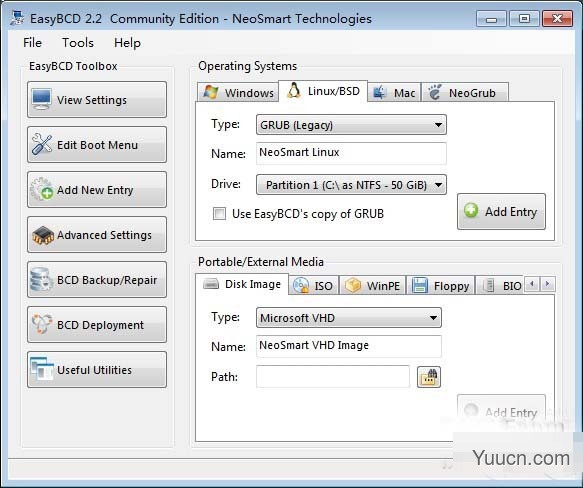Select the Linux/BSD tab
This screenshot has width=583, height=488.
pyautogui.click(x=323, y=91)
